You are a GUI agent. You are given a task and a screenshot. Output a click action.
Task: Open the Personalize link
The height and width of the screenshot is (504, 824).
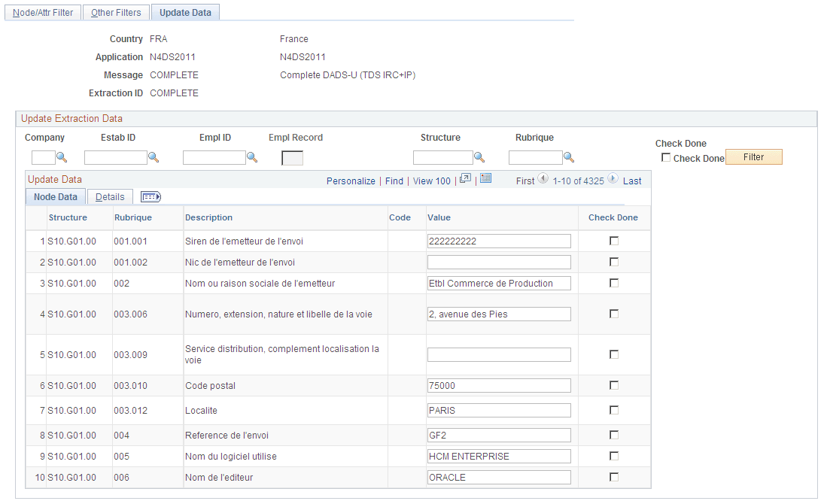pos(351,181)
